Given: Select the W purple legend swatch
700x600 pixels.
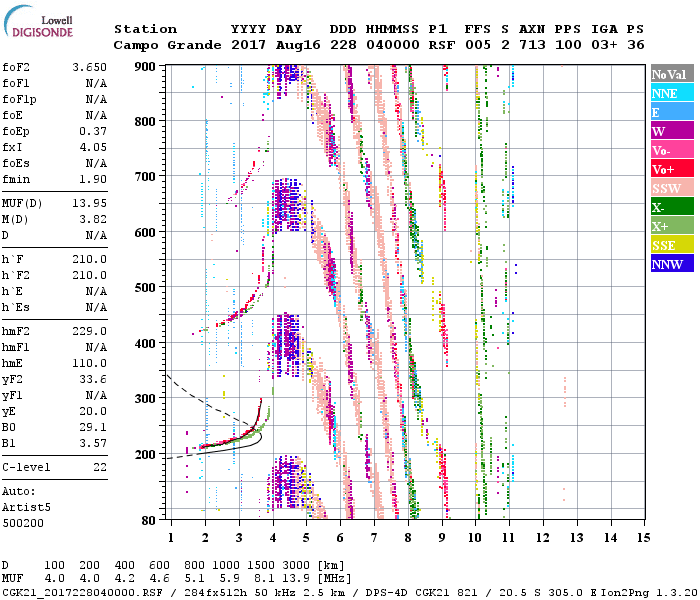Looking at the screenshot, I should 672,131.
